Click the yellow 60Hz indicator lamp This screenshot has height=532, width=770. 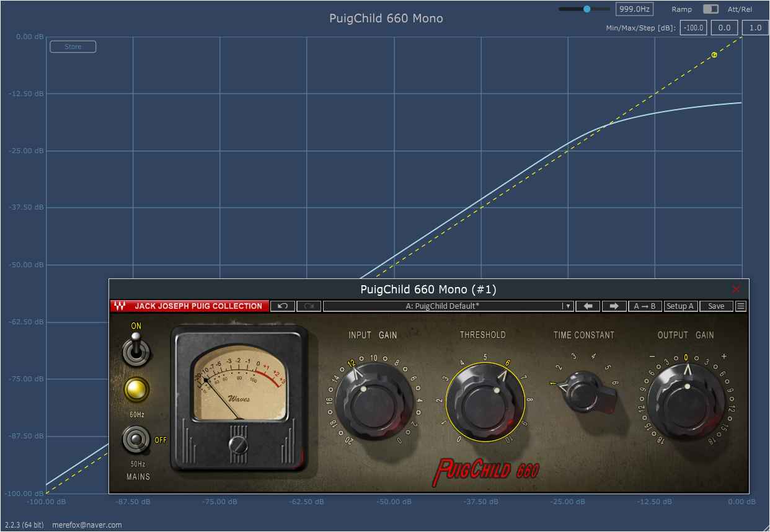click(137, 390)
